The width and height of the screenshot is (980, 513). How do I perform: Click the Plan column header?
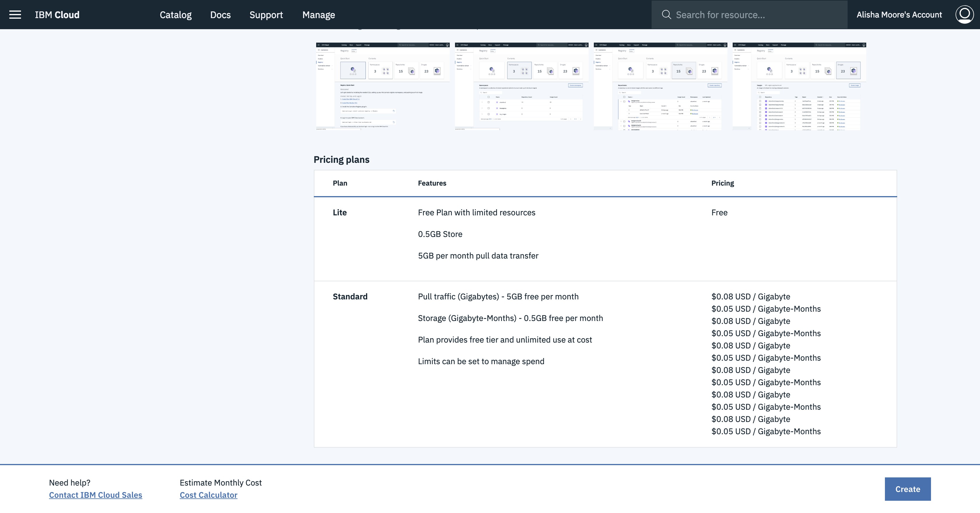point(340,183)
